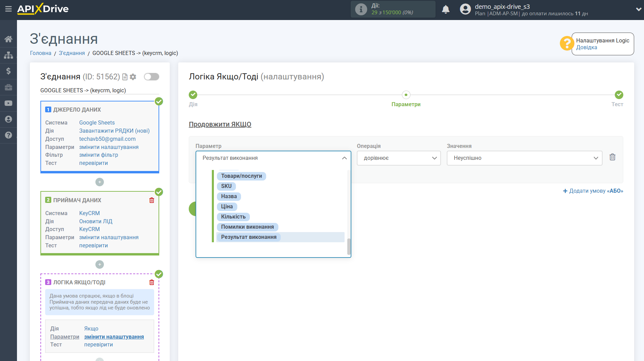Click the Головна breadcrumb link
Image resolution: width=644 pixels, height=361 pixels.
(41, 53)
